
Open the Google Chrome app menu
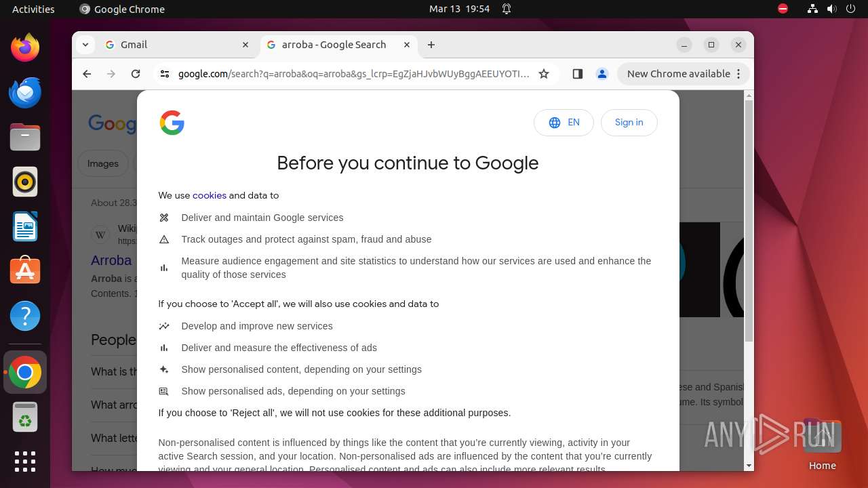[122, 9]
